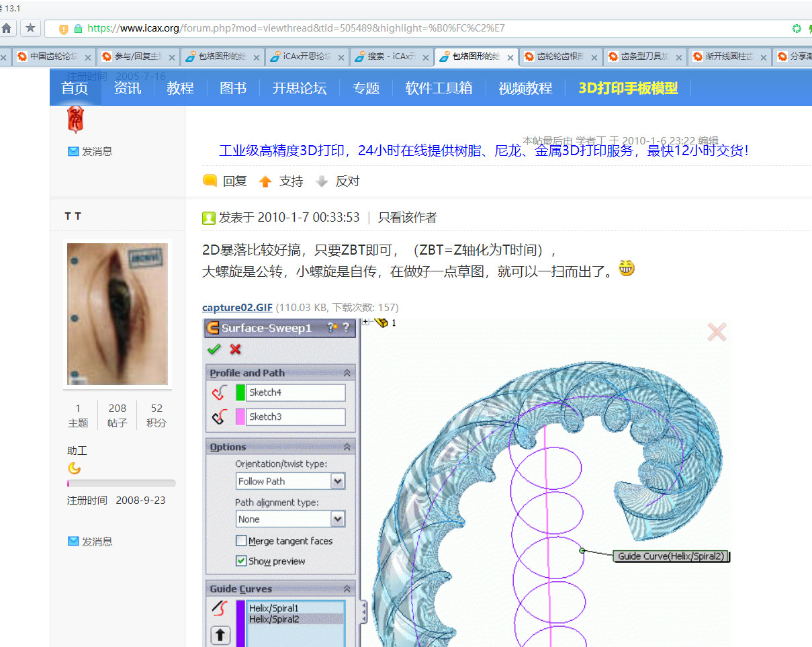Image resolution: width=812 pixels, height=647 pixels.
Task: Click the green swatch beside Sketch4
Action: pyautogui.click(x=240, y=392)
